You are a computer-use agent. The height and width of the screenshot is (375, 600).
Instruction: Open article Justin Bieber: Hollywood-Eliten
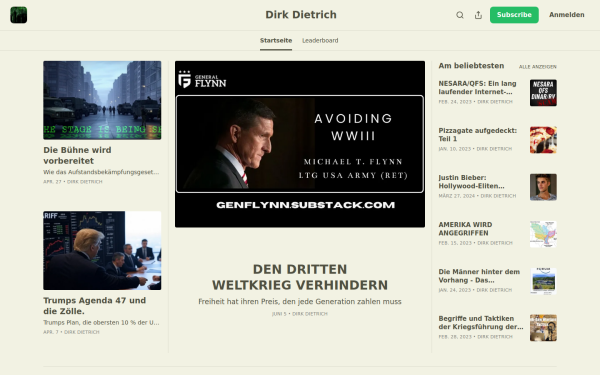coord(471,182)
